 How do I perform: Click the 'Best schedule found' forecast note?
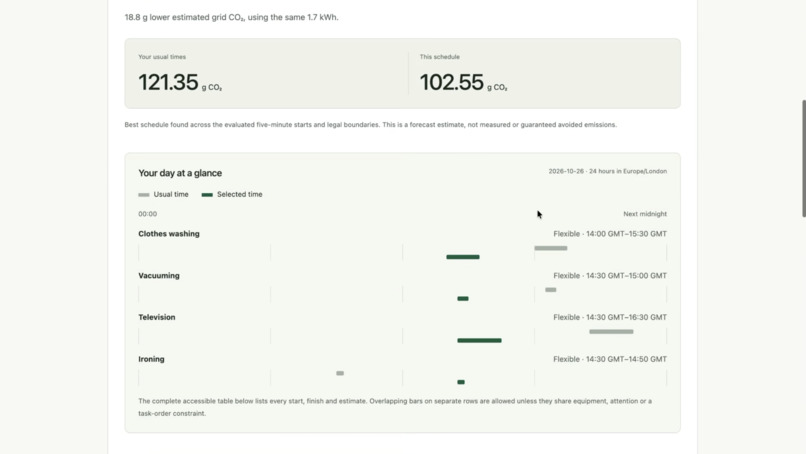[371, 125]
